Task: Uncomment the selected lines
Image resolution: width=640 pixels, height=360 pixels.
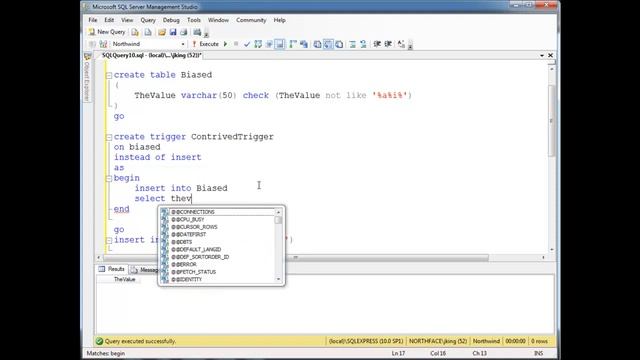Action: (363, 44)
